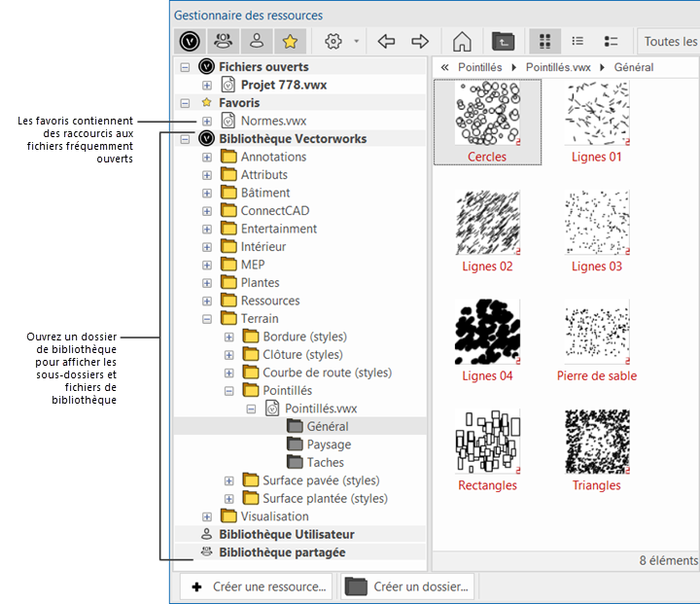Switch to list view mode
The height and width of the screenshot is (604, 700).
pyautogui.click(x=577, y=41)
